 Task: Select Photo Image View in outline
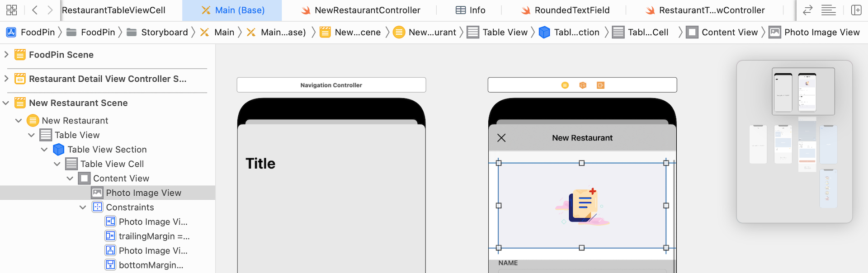pos(143,193)
